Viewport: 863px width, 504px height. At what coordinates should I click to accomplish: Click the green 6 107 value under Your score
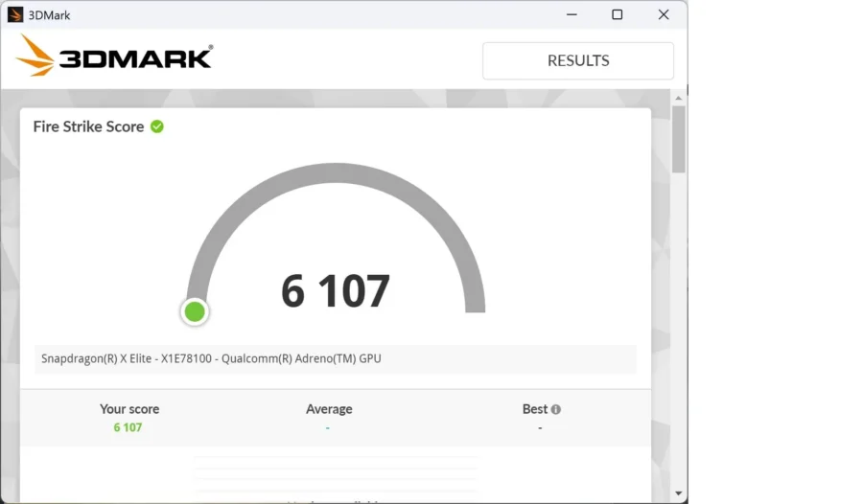pos(128,427)
